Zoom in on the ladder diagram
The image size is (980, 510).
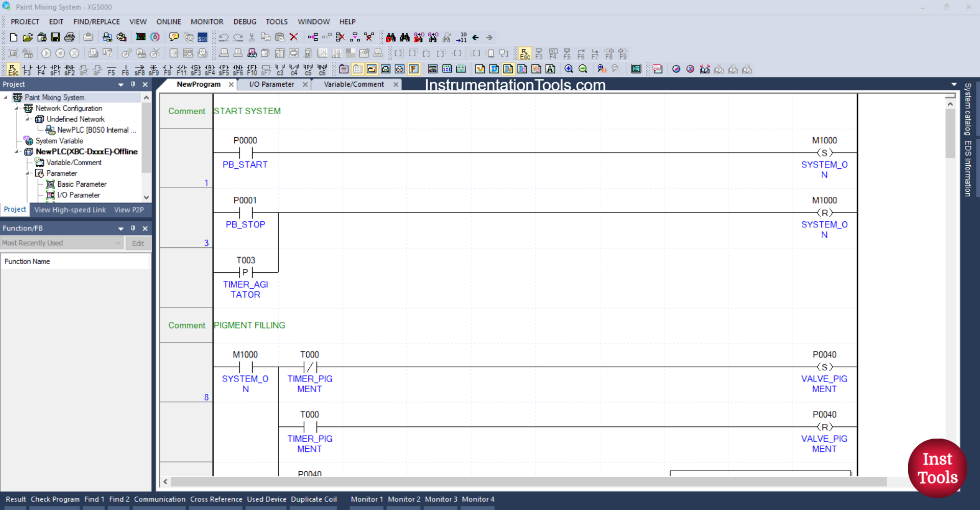tap(569, 69)
